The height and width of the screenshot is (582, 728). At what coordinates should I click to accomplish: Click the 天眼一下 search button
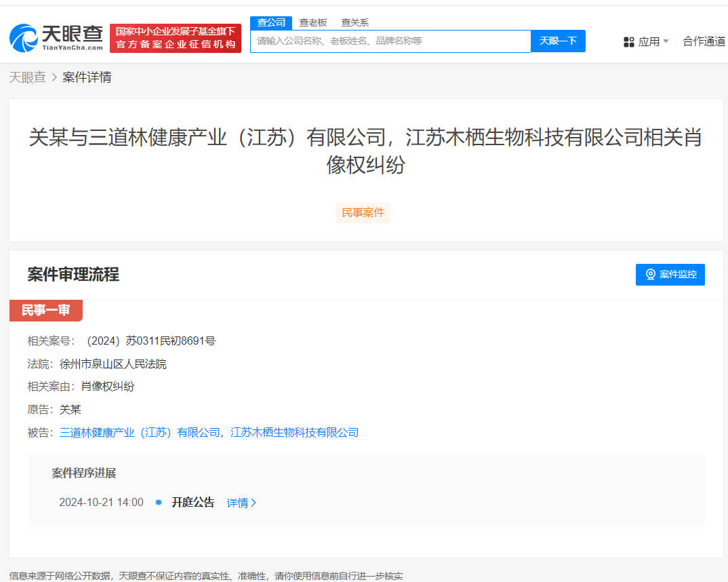[557, 41]
